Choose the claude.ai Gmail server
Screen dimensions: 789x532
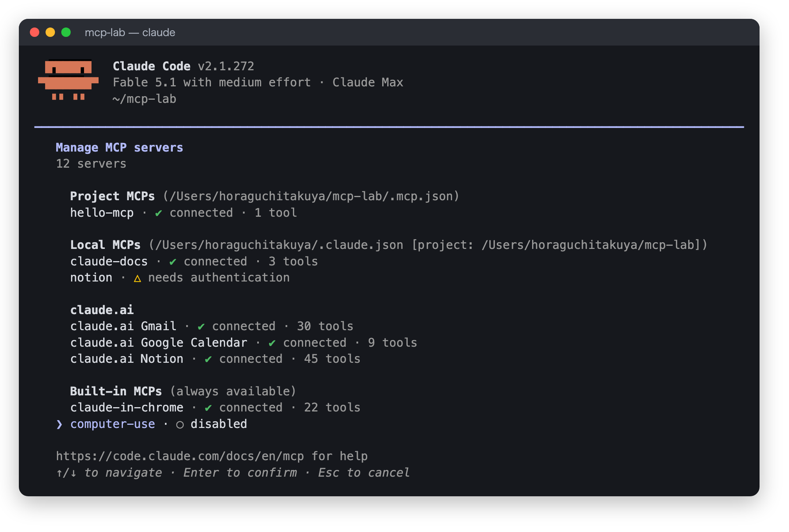(212, 326)
